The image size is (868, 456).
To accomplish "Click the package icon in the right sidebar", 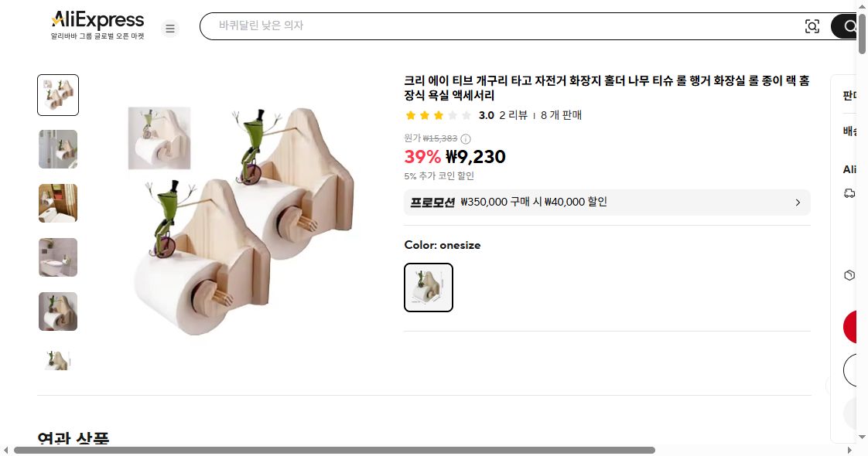I will tap(849, 274).
